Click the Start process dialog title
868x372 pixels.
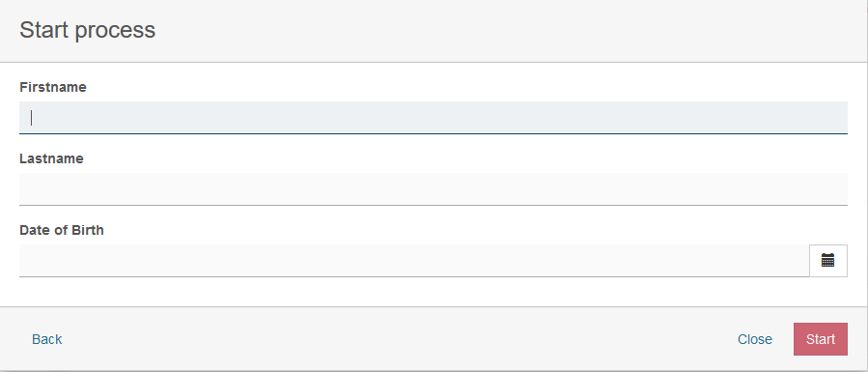pyautogui.click(x=88, y=30)
